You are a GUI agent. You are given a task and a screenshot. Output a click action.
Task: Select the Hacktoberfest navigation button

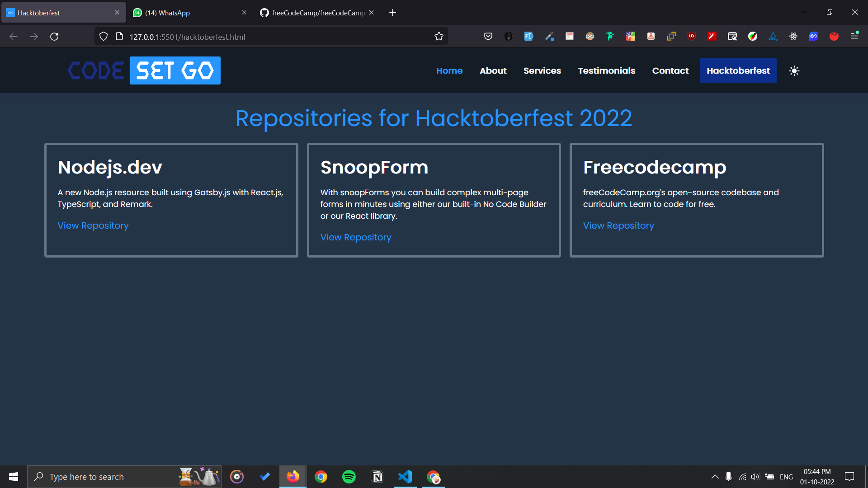[x=738, y=70]
